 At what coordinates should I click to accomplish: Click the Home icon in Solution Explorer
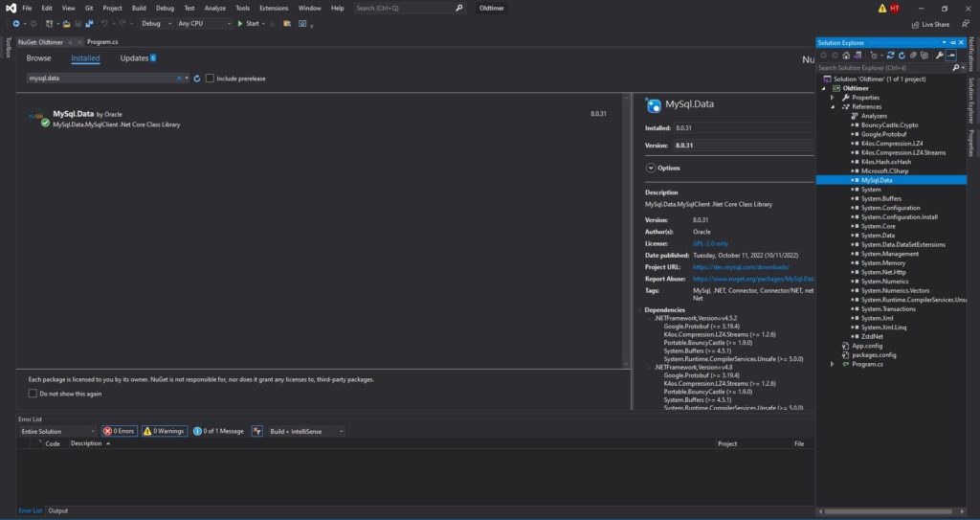click(x=846, y=56)
